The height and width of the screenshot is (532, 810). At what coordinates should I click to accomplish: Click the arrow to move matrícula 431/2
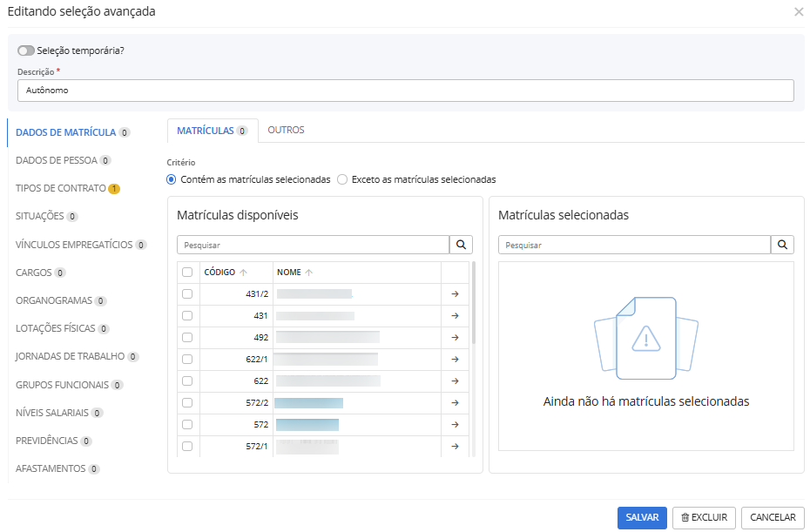456,294
